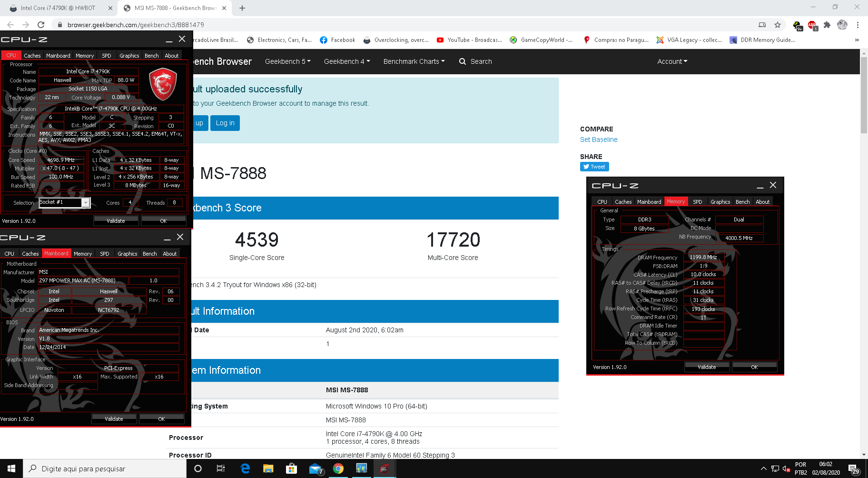This screenshot has width=868, height=478.
Task: Click Validate in CPU tab CPU-Z window
Action: pos(116,221)
